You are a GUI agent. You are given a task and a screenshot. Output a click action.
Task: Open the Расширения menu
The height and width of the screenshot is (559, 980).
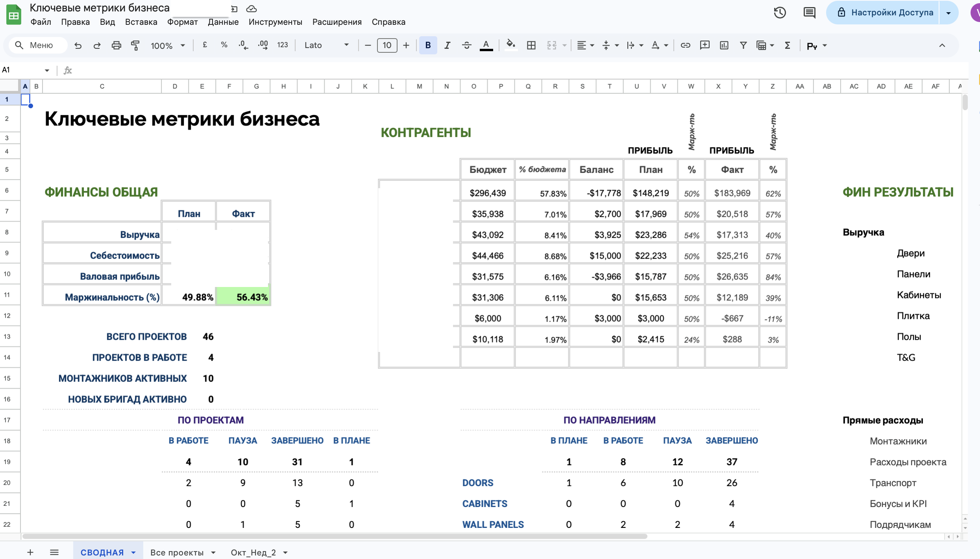click(337, 22)
